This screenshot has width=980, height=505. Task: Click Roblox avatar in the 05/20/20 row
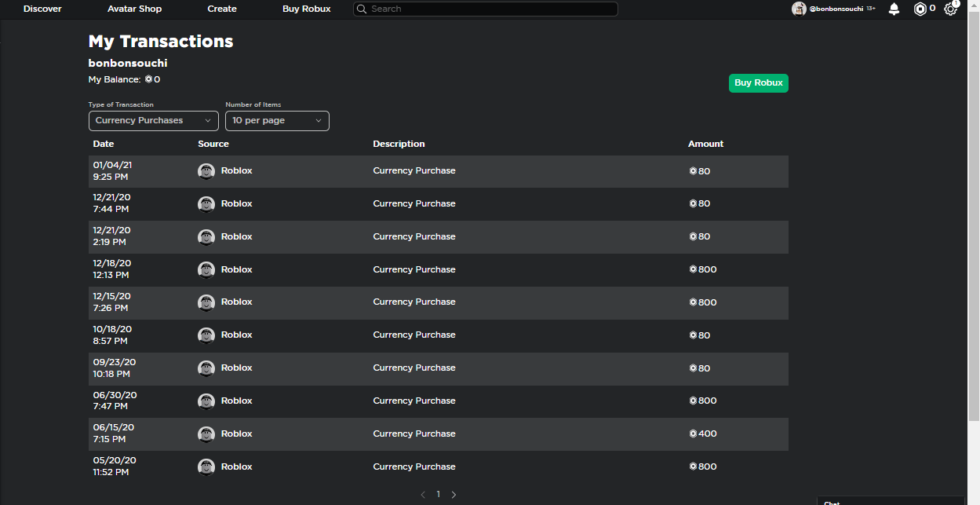click(206, 467)
